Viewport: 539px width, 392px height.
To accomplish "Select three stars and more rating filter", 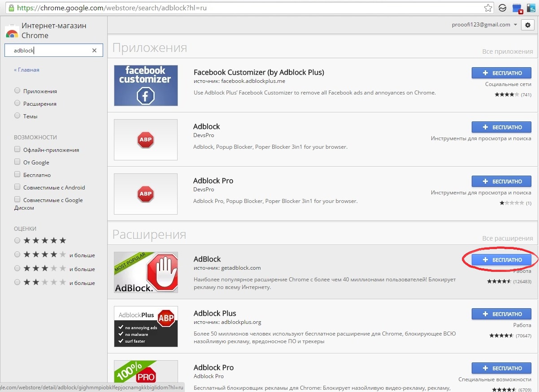I will pyautogui.click(x=17, y=268).
